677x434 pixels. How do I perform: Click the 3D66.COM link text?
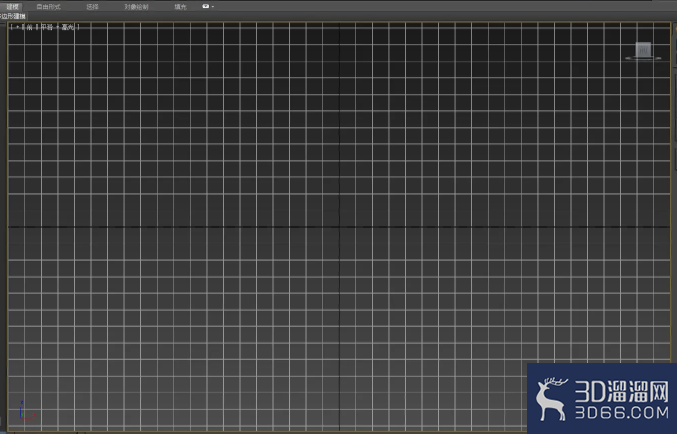click(622, 412)
